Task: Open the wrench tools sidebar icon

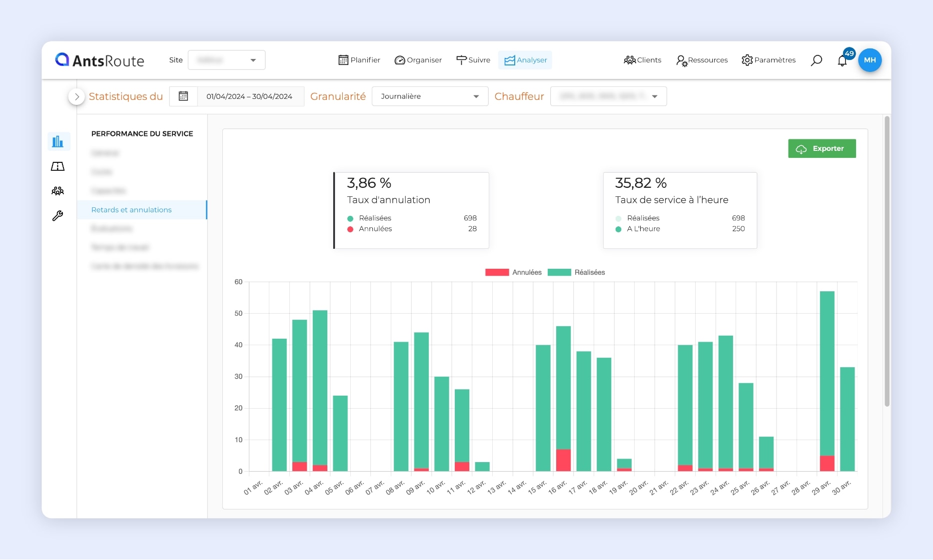Action: tap(58, 216)
